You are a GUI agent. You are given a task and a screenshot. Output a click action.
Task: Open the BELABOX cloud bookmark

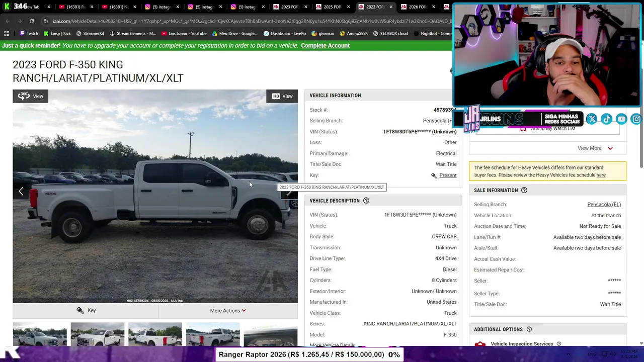pos(390,34)
